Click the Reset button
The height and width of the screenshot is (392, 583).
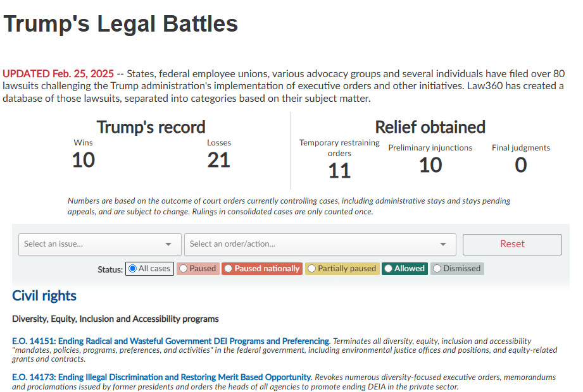tap(512, 244)
